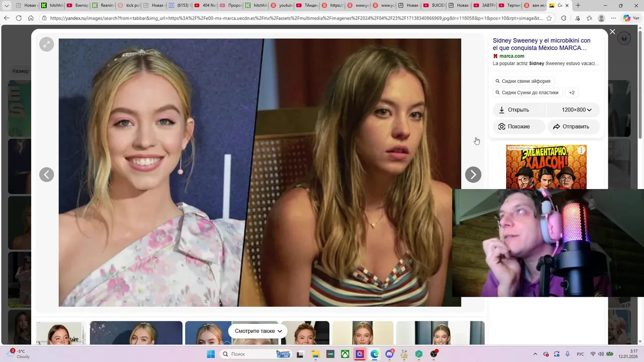Open the wide blue-backdrop thumbnail in bottom strip

click(x=136, y=333)
